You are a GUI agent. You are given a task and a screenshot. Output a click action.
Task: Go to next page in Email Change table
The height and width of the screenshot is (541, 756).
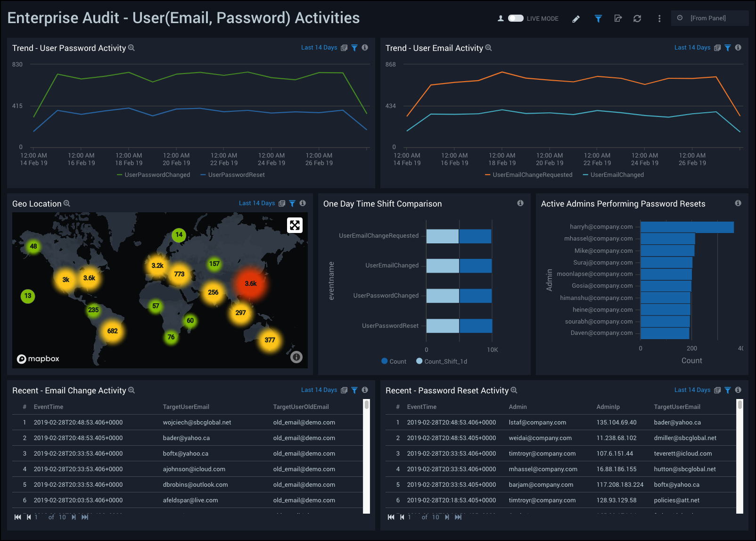pyautogui.click(x=74, y=517)
